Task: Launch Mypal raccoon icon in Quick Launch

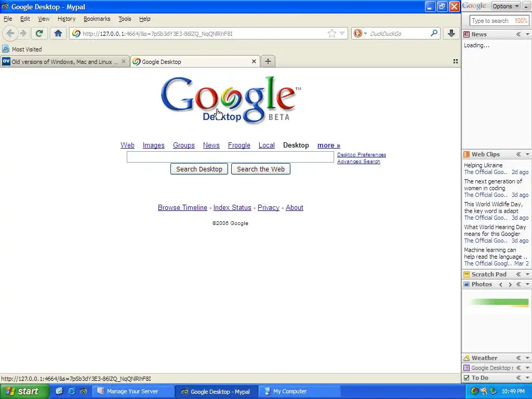Action: (84, 391)
